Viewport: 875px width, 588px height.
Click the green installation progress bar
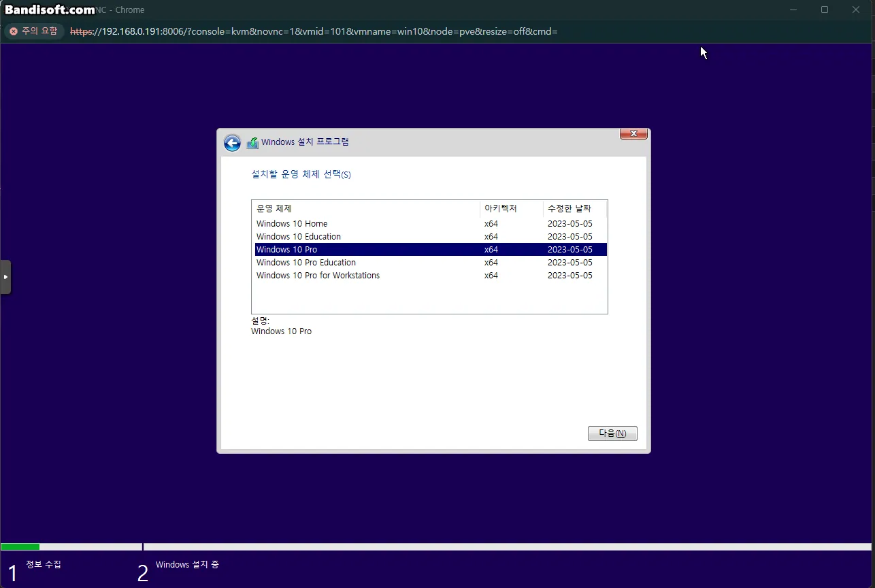[x=20, y=546]
